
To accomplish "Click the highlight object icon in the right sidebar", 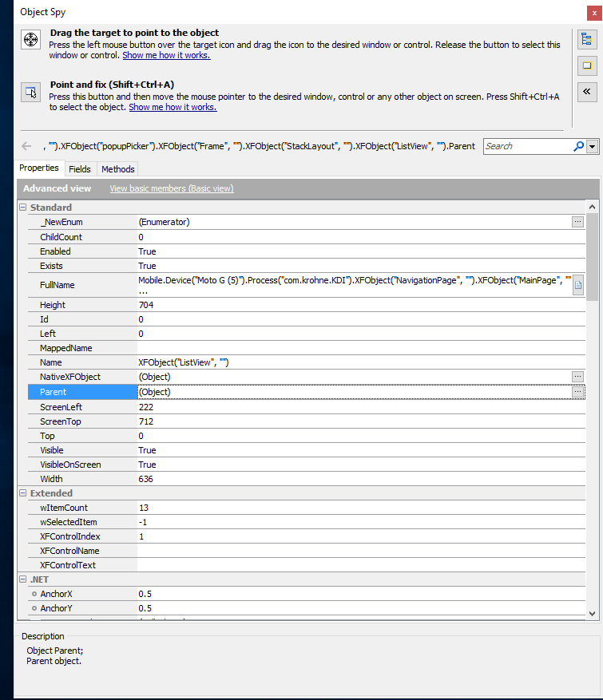I will [x=586, y=65].
